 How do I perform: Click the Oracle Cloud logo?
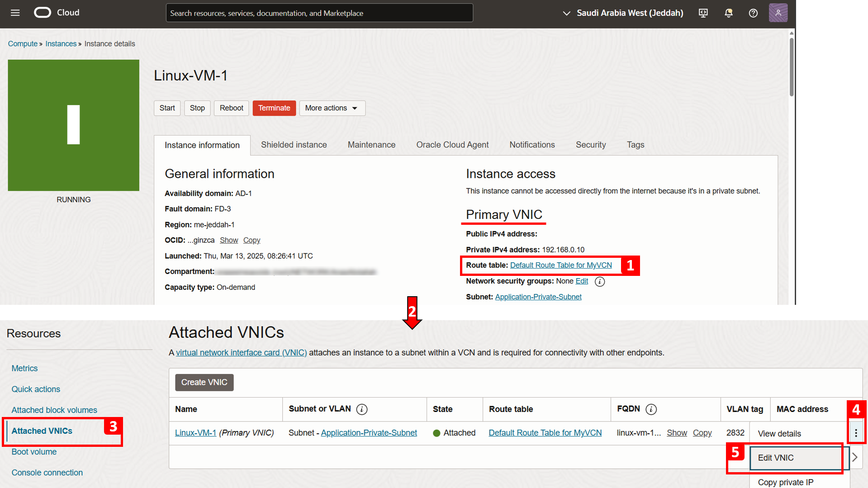click(57, 13)
